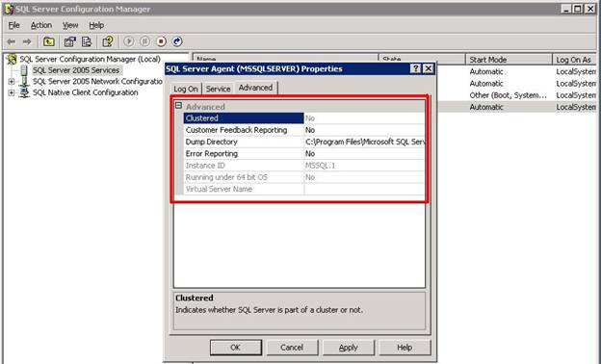Select the Instance ID property row
This screenshot has height=364, width=601.
coord(304,166)
